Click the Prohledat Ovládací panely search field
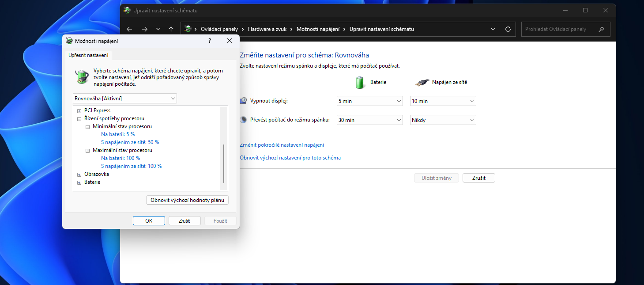This screenshot has height=285, width=644. pyautogui.click(x=558, y=29)
